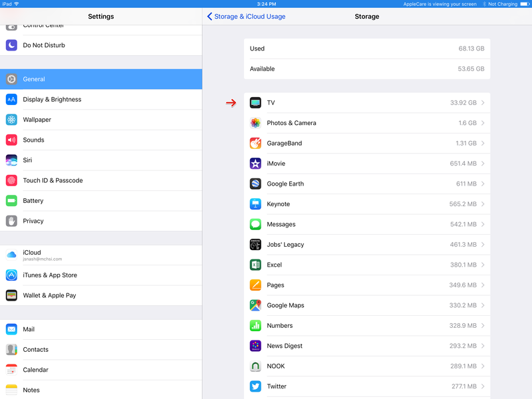Tap the jsnash@mchsi.com account label
This screenshot has width=532, height=399.
[x=43, y=259]
